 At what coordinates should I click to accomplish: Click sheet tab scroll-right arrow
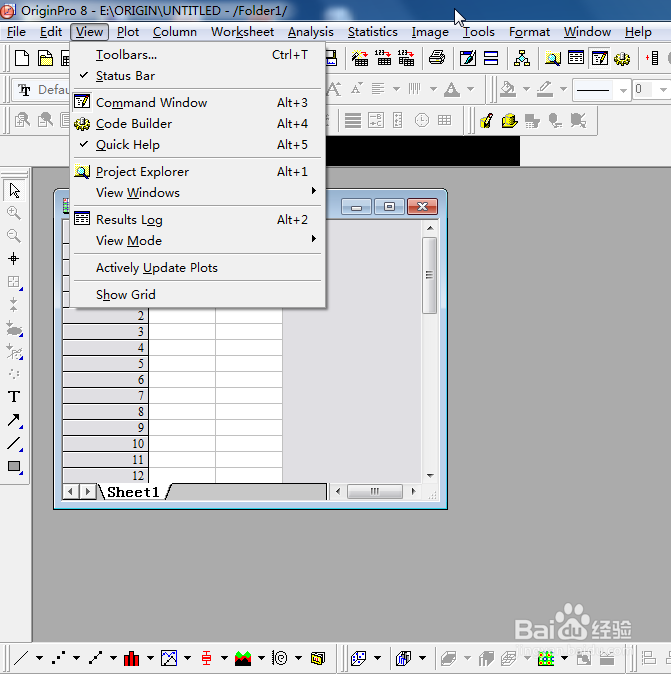[x=88, y=491]
